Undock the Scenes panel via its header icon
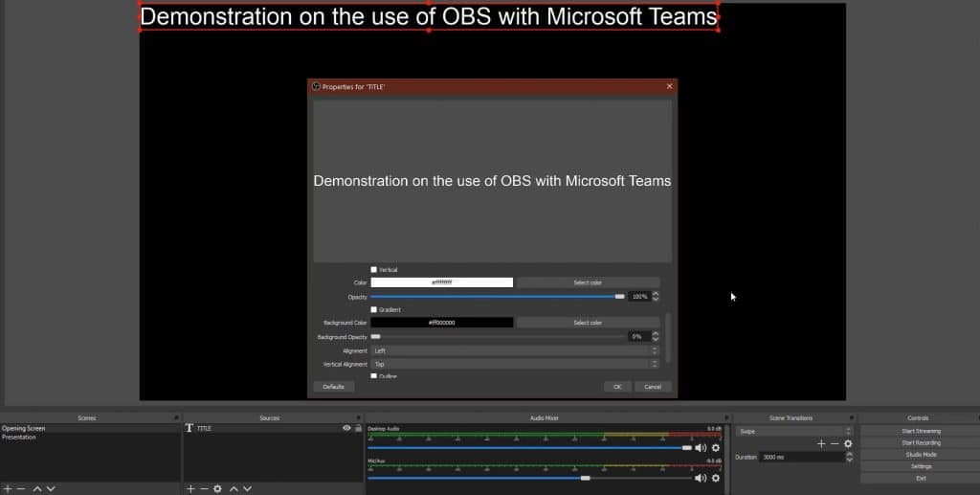This screenshot has width=980, height=495. (x=176, y=417)
